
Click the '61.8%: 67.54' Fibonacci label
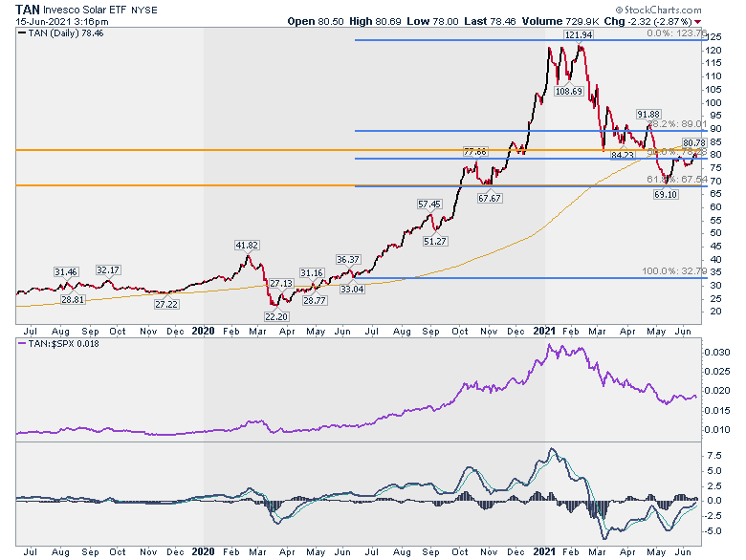(x=677, y=179)
